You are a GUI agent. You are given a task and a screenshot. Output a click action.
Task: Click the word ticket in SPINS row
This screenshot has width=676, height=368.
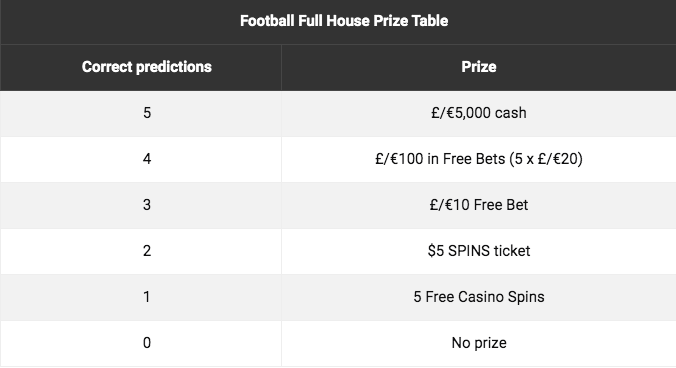coord(512,251)
